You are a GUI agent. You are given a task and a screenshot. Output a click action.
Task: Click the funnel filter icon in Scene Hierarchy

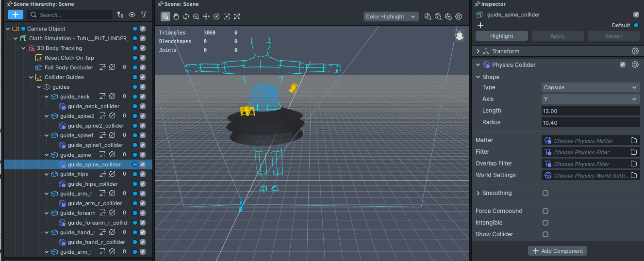[144, 15]
